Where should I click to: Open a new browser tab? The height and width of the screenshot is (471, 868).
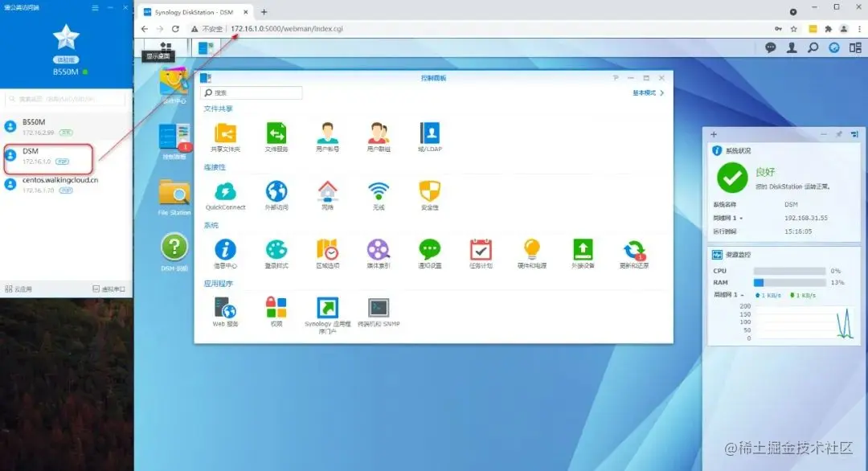[264, 11]
